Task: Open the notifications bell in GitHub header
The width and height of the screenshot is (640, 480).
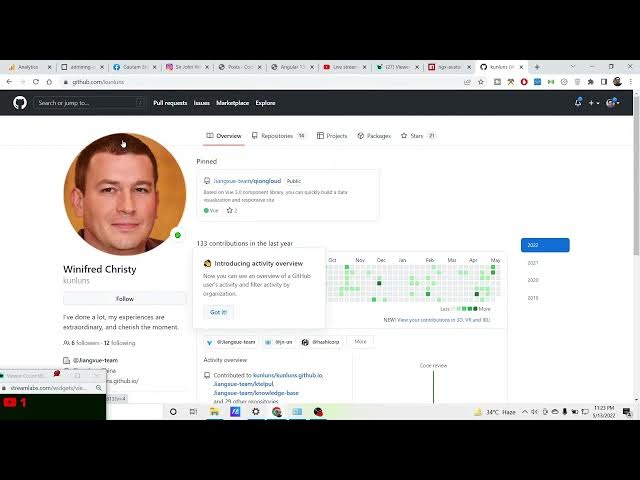Action: click(x=578, y=103)
